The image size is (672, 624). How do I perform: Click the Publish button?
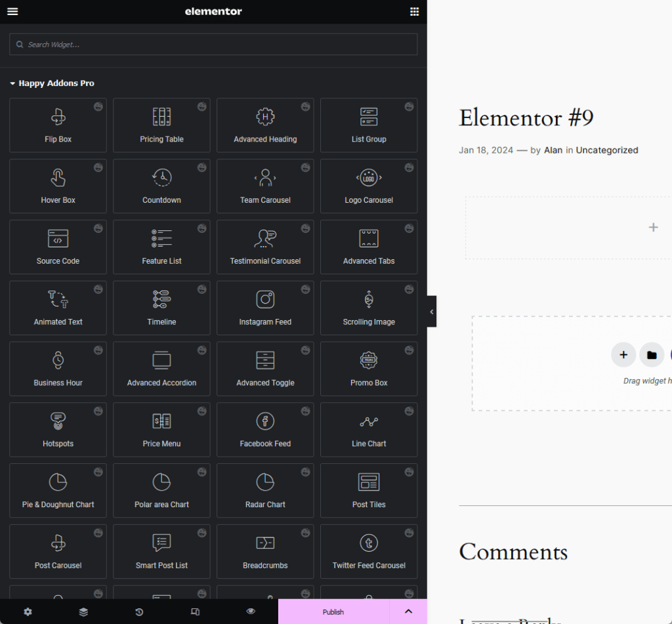(333, 612)
